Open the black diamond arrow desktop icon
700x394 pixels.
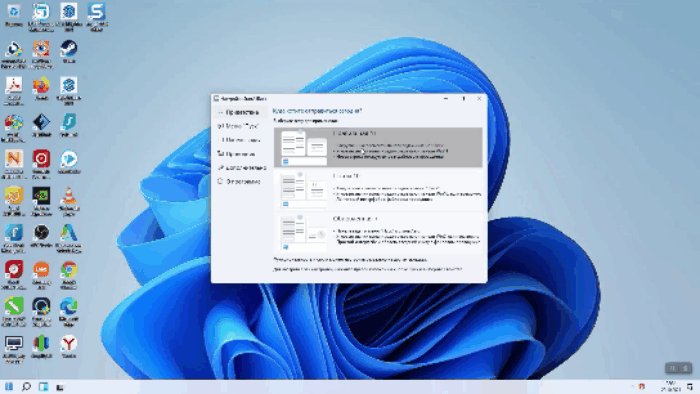point(41,125)
